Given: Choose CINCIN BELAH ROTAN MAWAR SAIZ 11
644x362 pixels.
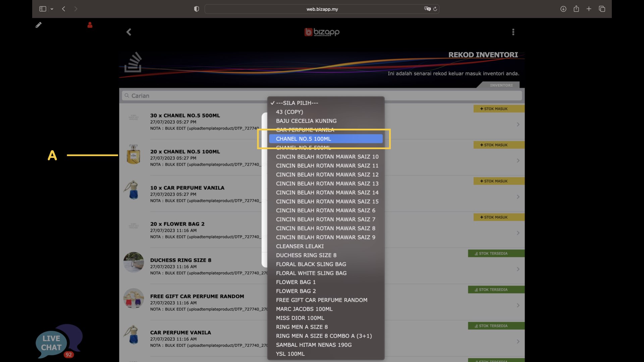Looking at the screenshot, I should [326, 166].
